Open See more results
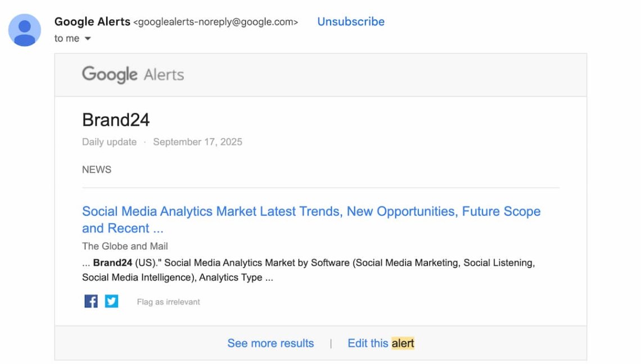Viewport: 641px width, 364px height. click(x=270, y=343)
